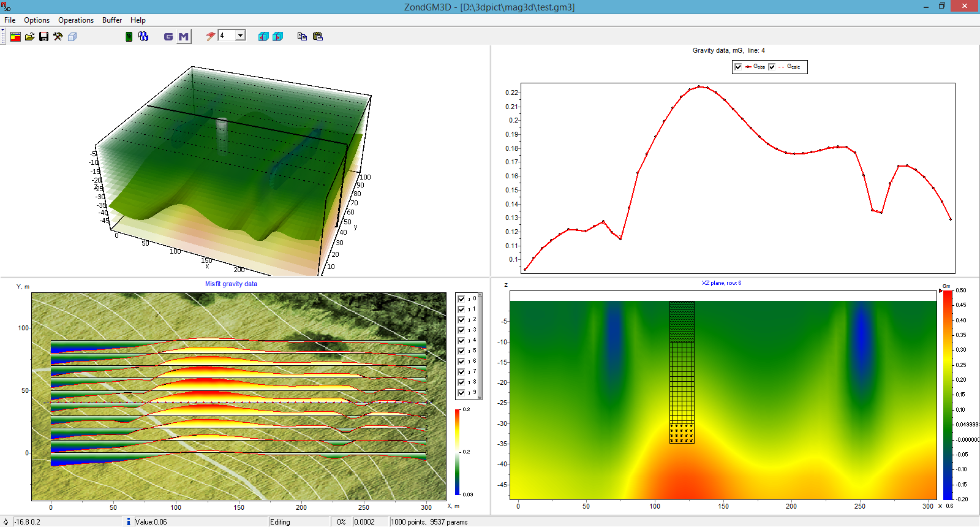Click the ZondGM3D app icon in title bar
The image size is (980, 527).
(6, 7)
